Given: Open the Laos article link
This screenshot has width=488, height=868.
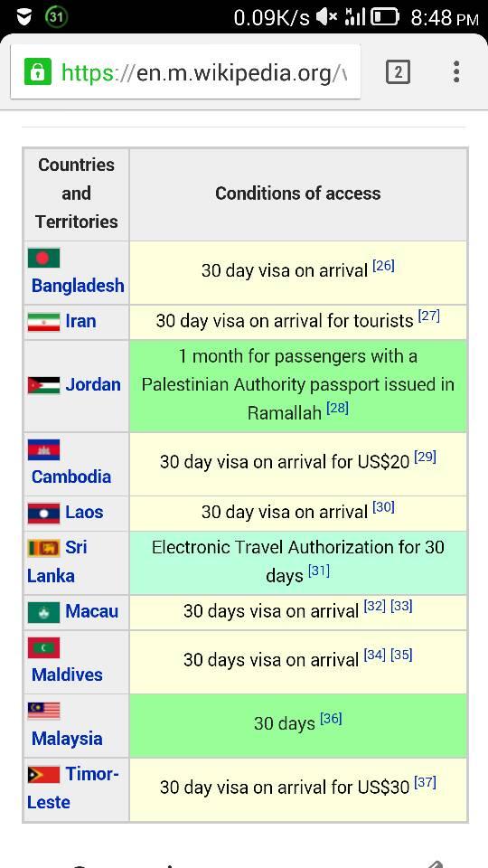Looking at the screenshot, I should tap(84, 512).
